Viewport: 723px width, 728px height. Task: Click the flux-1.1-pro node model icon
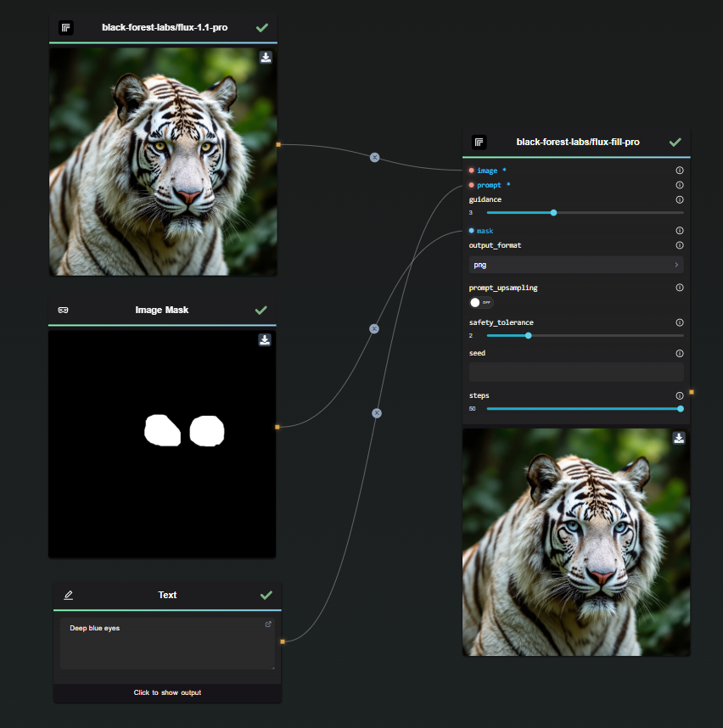click(66, 28)
